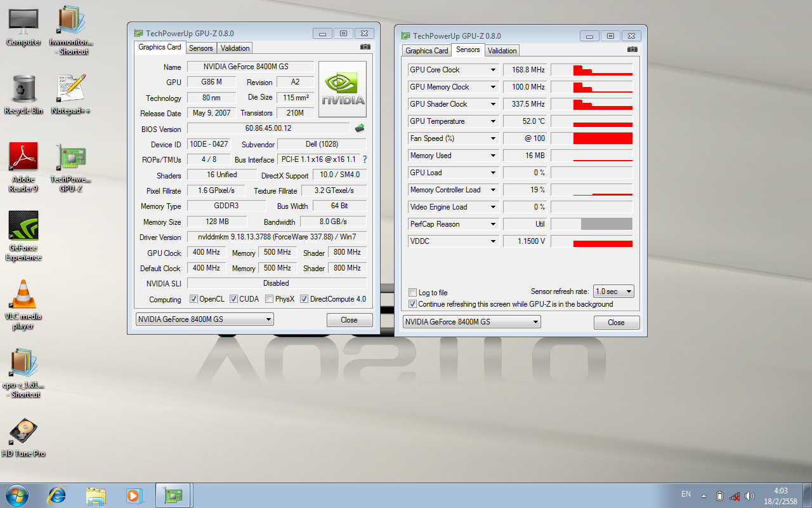Launch HD Tune Pro from desktop
This screenshot has width=812, height=508.
click(23, 438)
